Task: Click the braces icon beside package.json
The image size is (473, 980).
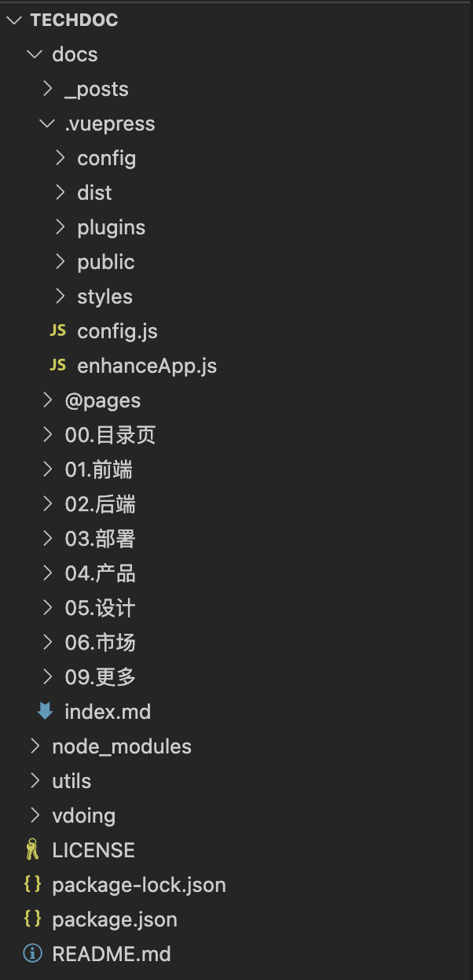Action: 32,919
